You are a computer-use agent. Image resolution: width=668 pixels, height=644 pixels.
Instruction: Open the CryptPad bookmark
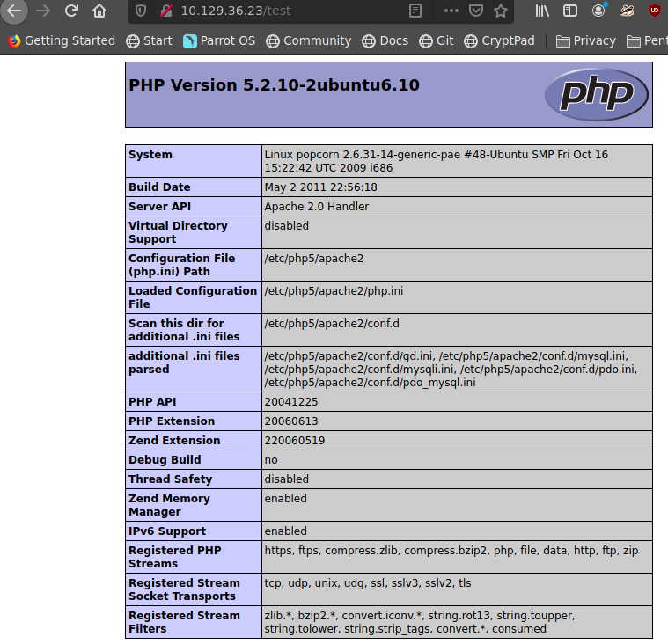pos(499,40)
